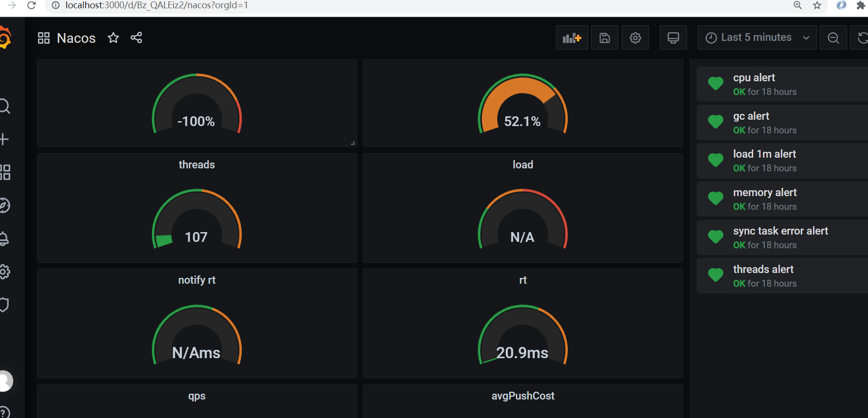Open the search icon in sidebar
This screenshot has height=418, width=868.
click(4, 106)
